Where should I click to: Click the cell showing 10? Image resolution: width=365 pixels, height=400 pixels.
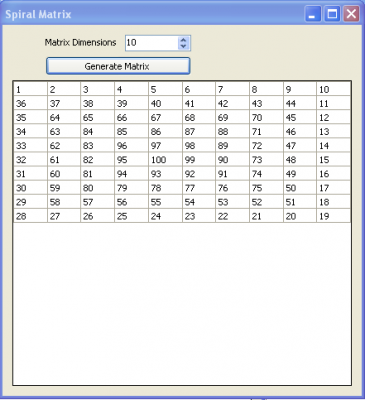333,89
